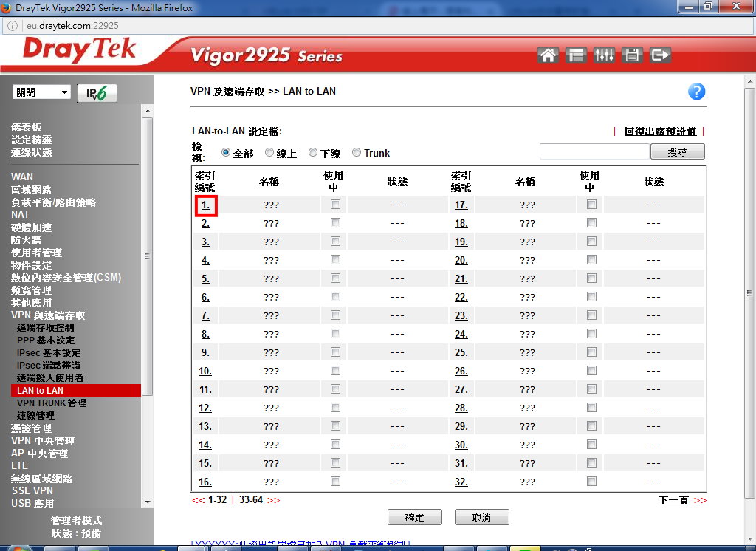Open IPsec 基本設定 menu item
This screenshot has width=756, height=551.
[49, 353]
